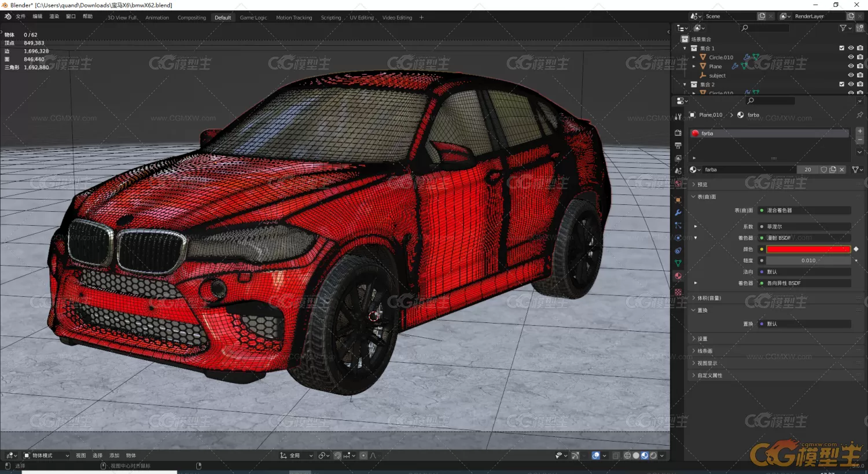The width and height of the screenshot is (868, 474).
Task: Toggle eye visibility of collection 集合 1
Action: (851, 48)
